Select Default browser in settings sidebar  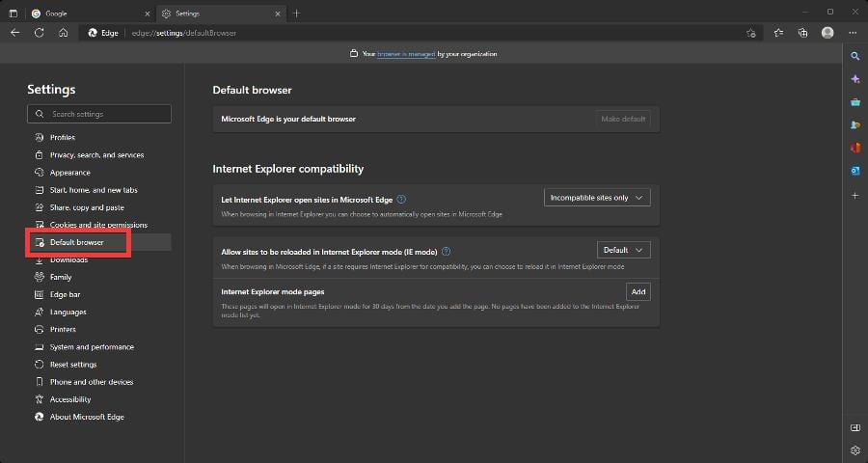click(x=99, y=242)
